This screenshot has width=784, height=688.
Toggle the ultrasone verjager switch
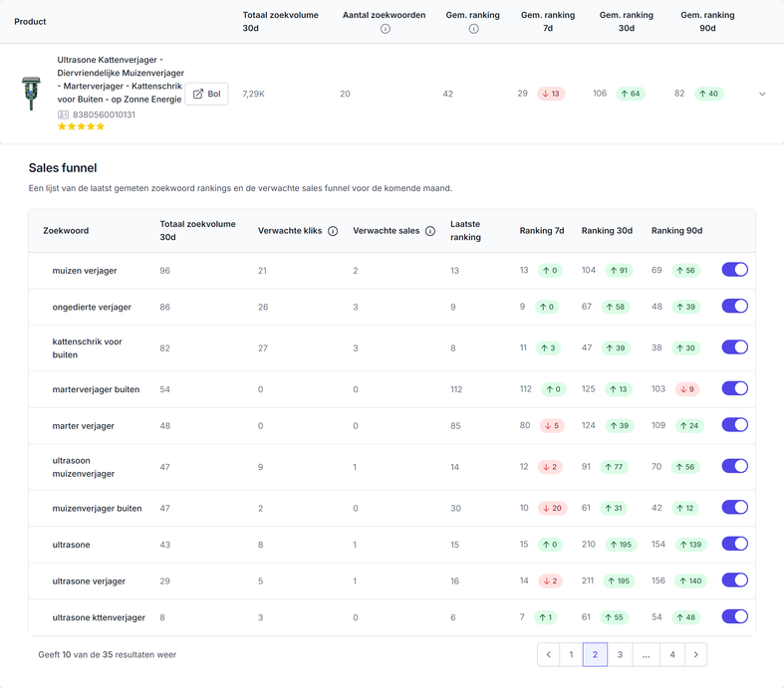pyautogui.click(x=734, y=580)
